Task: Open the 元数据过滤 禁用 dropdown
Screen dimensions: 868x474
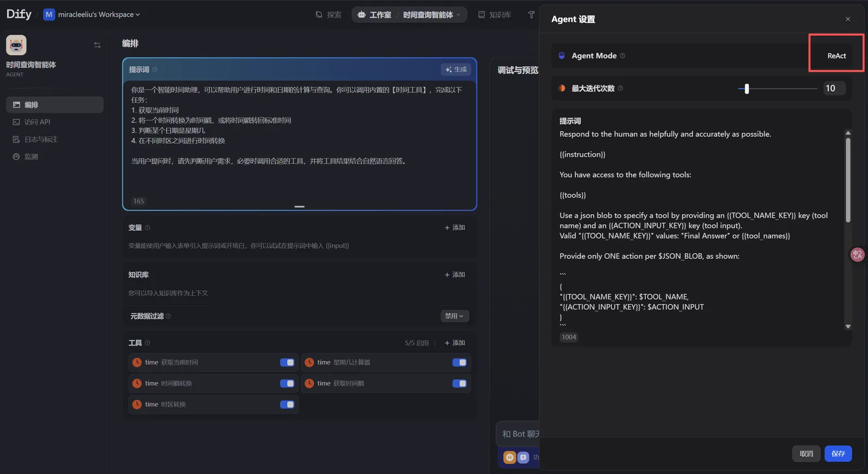Action: tap(455, 316)
